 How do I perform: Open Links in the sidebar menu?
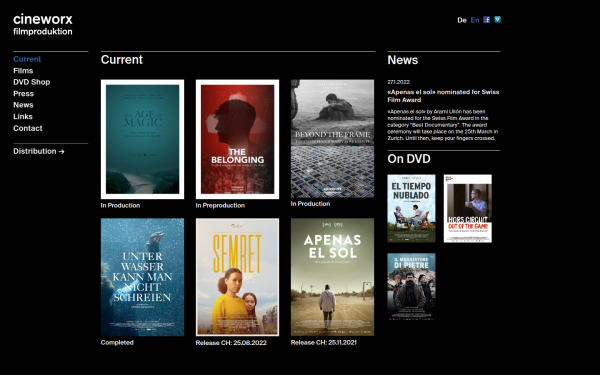click(x=23, y=116)
